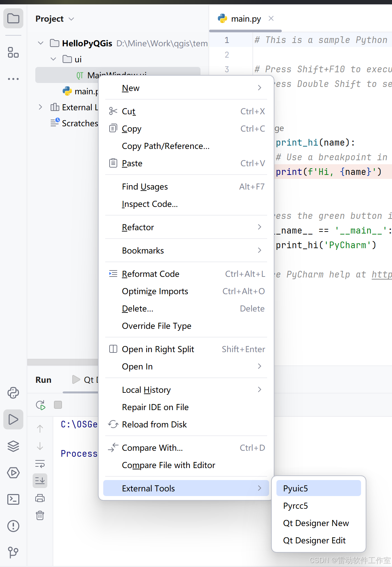Open the Refactor submenu
392x567 pixels.
pyautogui.click(x=186, y=227)
